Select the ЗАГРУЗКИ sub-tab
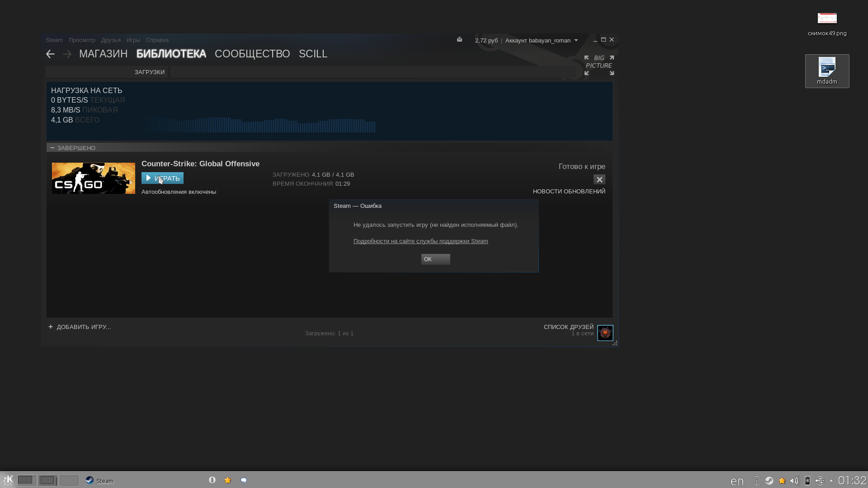The height and width of the screenshot is (488, 868). 149,72
